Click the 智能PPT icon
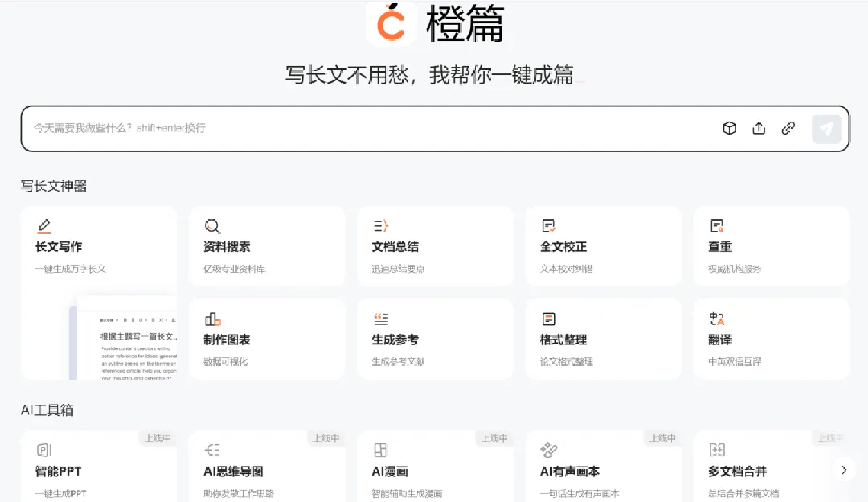The width and height of the screenshot is (868, 502). pyautogui.click(x=44, y=450)
